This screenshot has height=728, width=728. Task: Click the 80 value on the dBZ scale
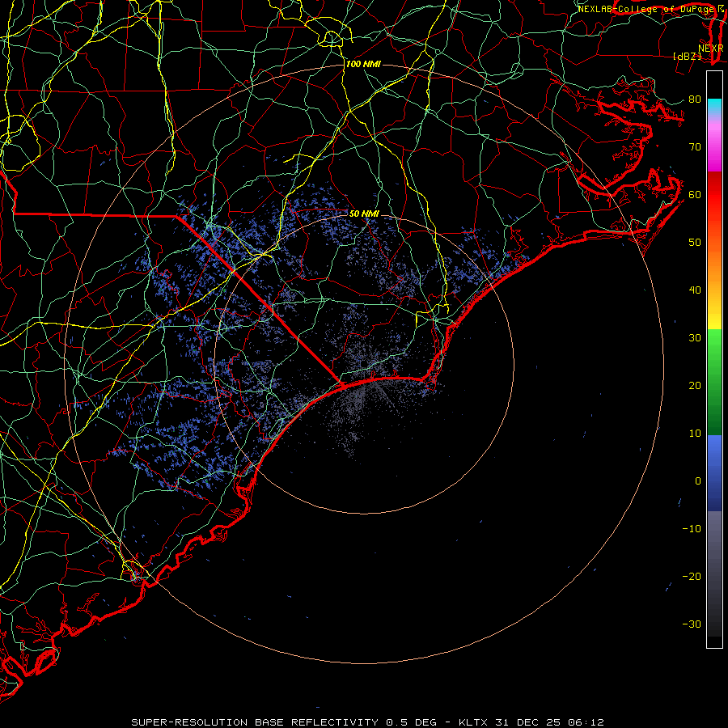point(695,99)
